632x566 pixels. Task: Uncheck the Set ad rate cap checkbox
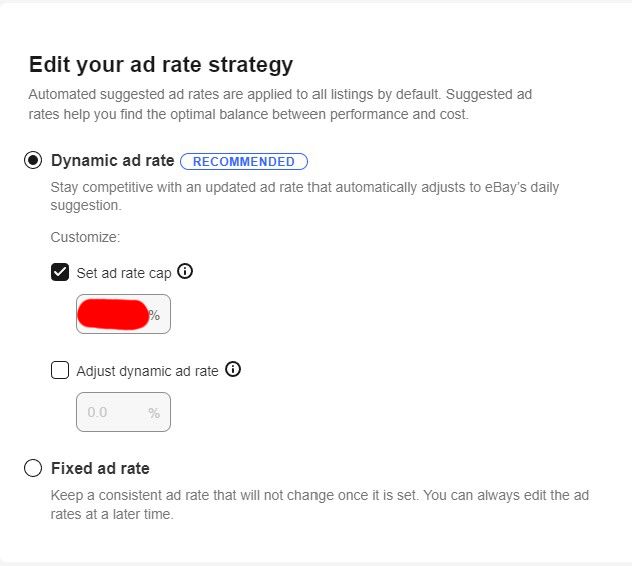(60, 272)
